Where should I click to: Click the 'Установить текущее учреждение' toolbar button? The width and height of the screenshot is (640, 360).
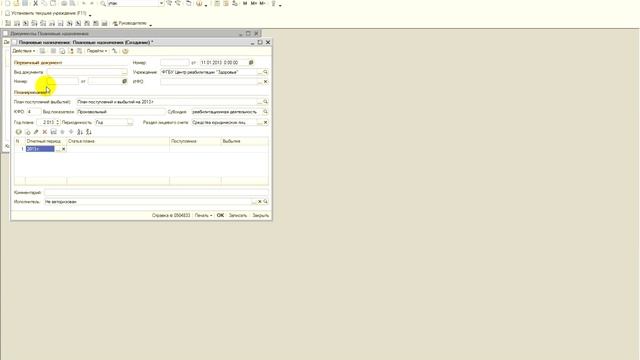click(46, 13)
